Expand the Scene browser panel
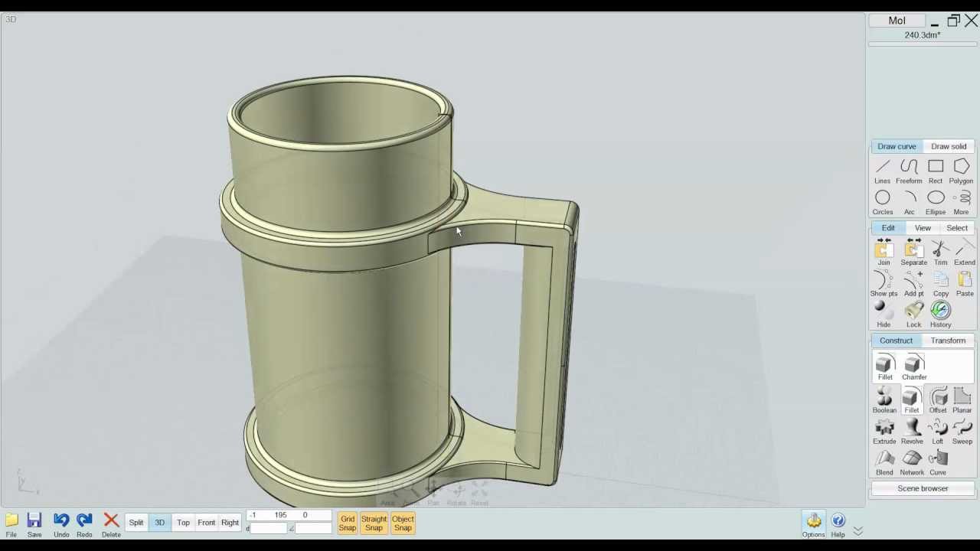The image size is (980, 551). click(x=922, y=488)
